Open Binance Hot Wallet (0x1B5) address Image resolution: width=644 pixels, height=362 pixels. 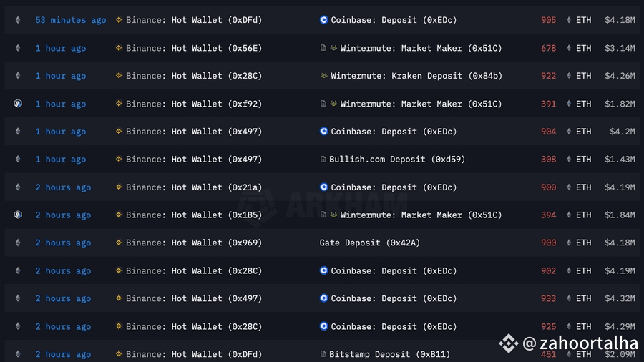(x=194, y=215)
